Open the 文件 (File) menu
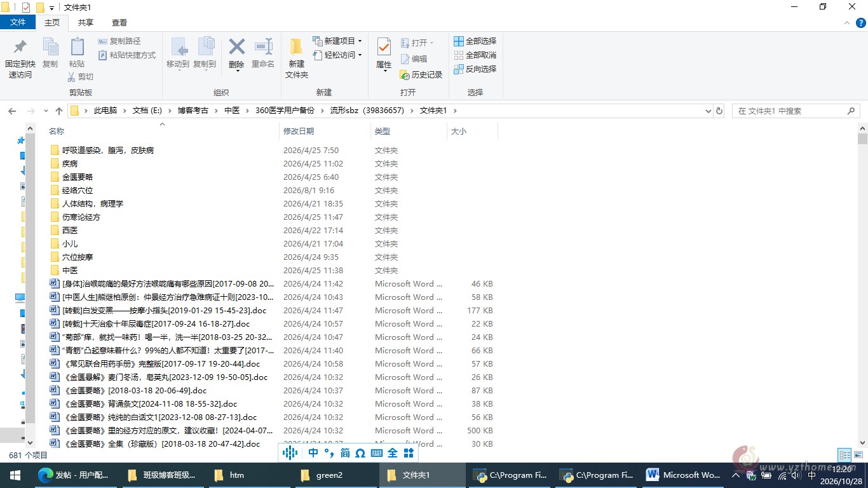This screenshot has height=488, width=868. pos(18,22)
